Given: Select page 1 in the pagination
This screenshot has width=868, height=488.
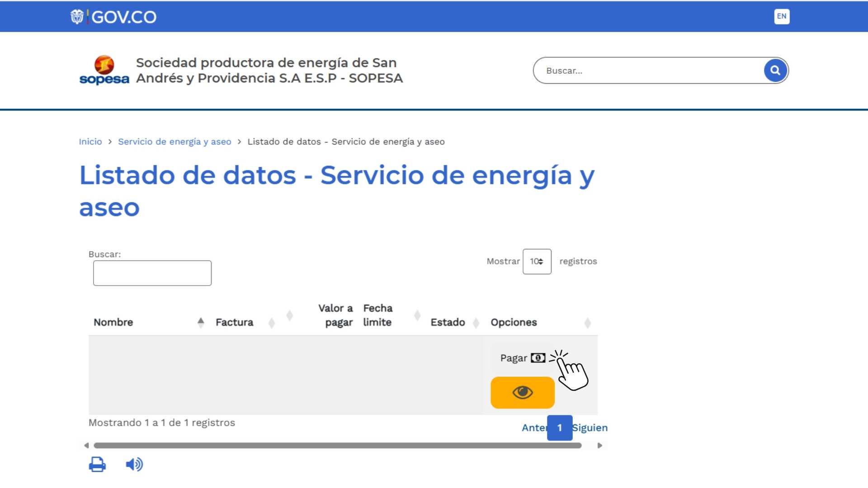Looking at the screenshot, I should tap(559, 427).
